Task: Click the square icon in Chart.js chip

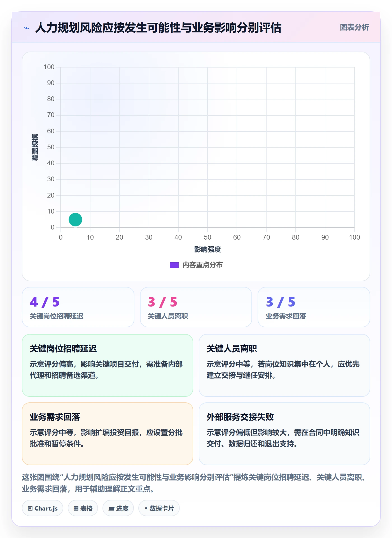Action: point(30,508)
